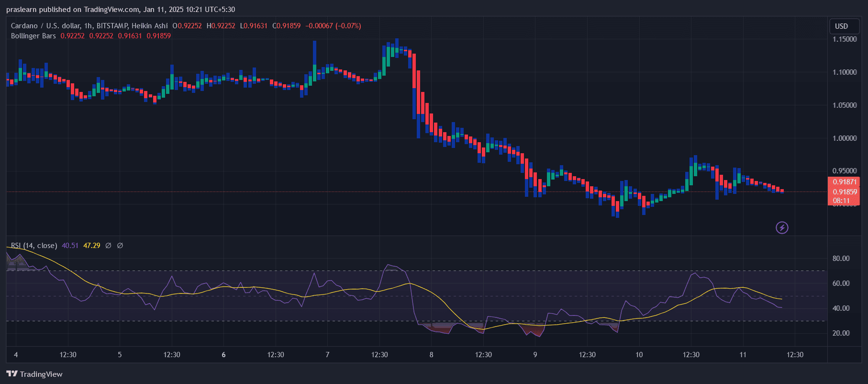Click the 80.00 label on RSI scale
868x384 pixels.
(841, 259)
